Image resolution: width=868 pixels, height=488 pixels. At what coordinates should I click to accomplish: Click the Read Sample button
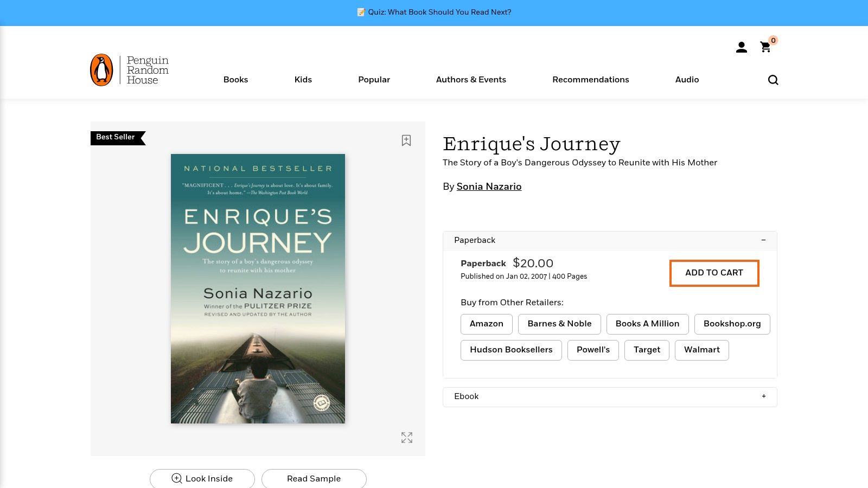coord(314,478)
